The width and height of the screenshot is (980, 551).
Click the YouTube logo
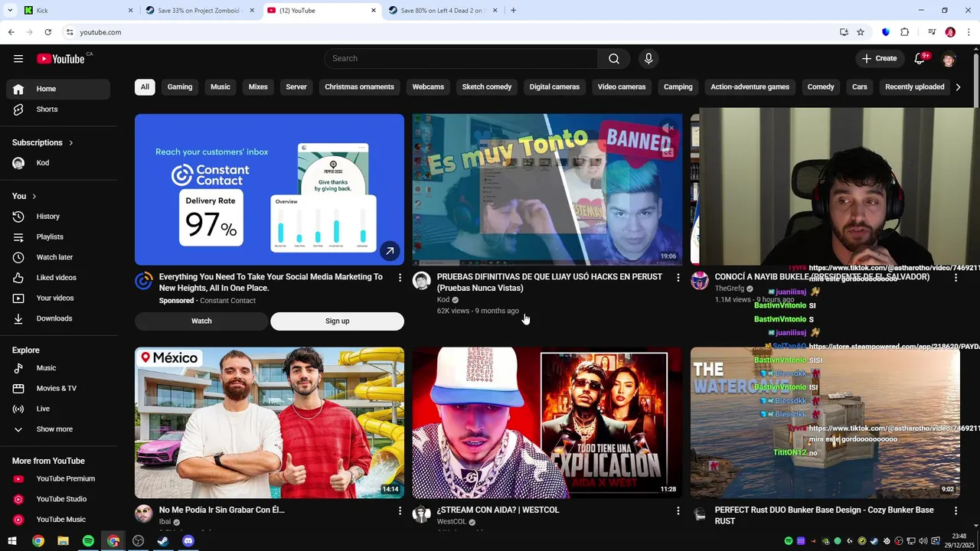[x=60, y=59]
